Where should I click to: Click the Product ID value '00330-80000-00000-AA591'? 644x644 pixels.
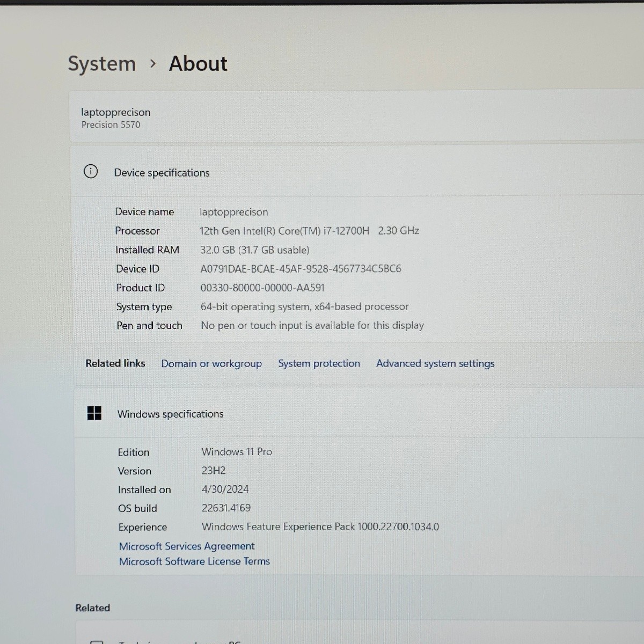[x=262, y=288]
